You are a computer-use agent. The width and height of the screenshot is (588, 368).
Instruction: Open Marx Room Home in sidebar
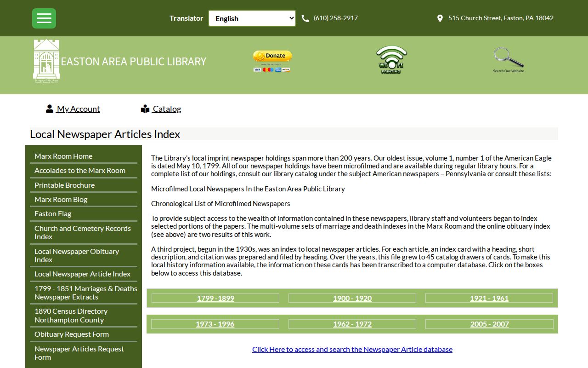[x=63, y=156]
